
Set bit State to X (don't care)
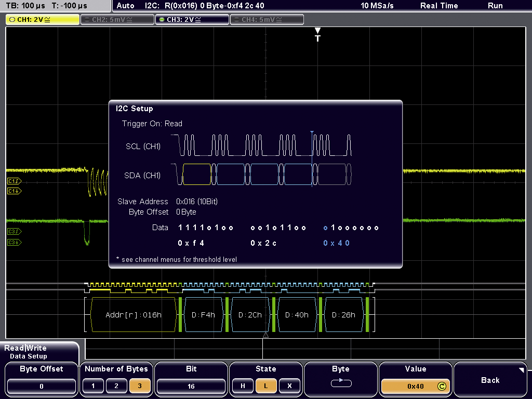(x=289, y=385)
